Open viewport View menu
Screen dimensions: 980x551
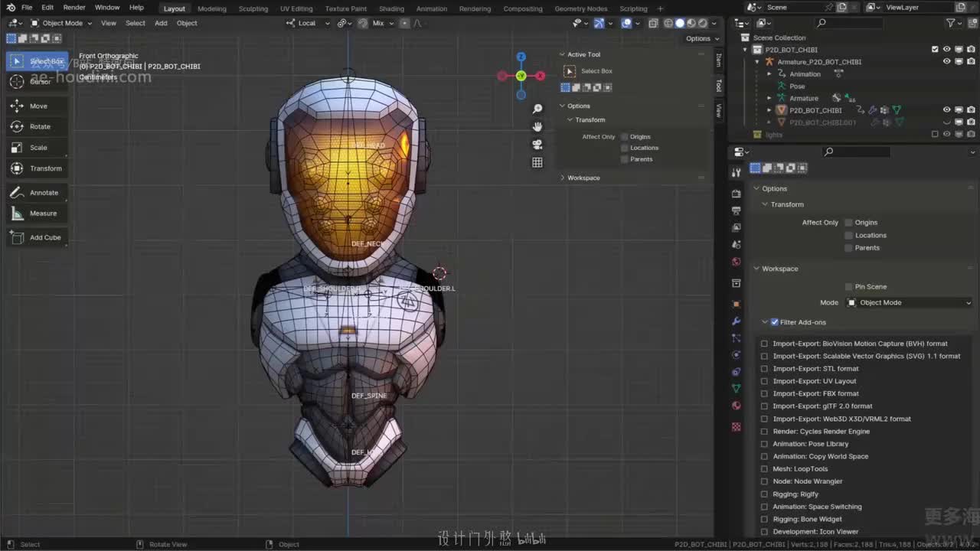[109, 23]
